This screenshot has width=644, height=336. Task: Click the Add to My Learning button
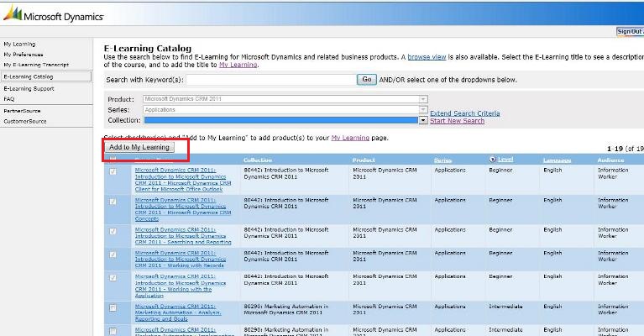(139, 147)
